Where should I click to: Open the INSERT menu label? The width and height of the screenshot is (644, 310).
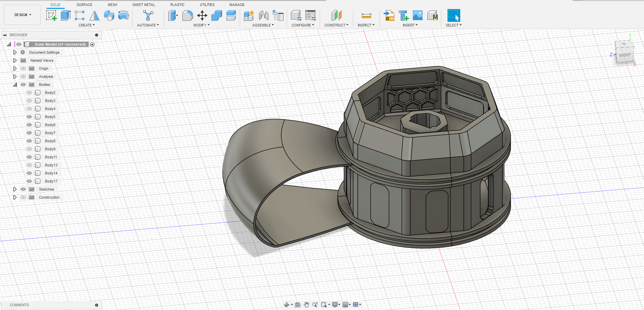(x=410, y=25)
